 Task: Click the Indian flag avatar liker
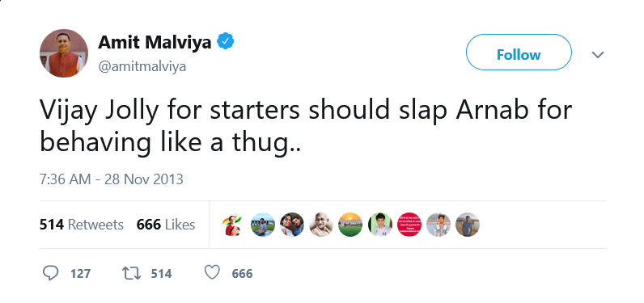click(234, 225)
